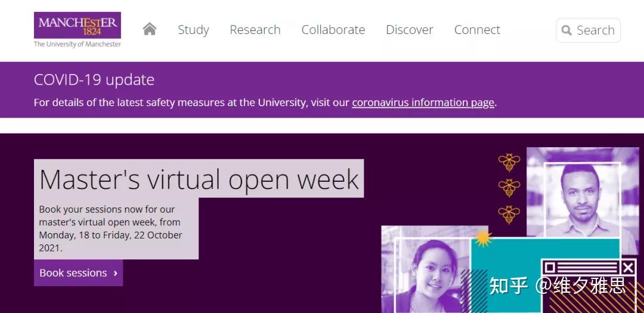Click the search magnifier icon
Viewport: 644px width, 313px height.
click(566, 30)
